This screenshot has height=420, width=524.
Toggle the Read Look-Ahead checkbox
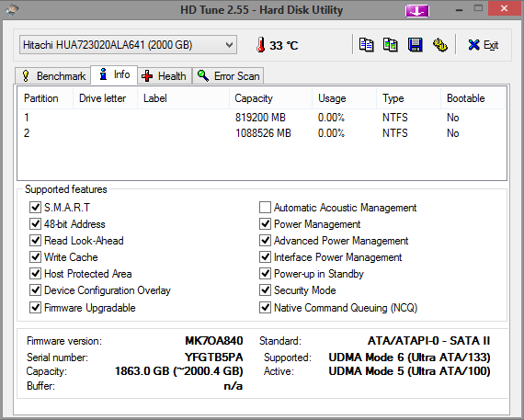[35, 240]
